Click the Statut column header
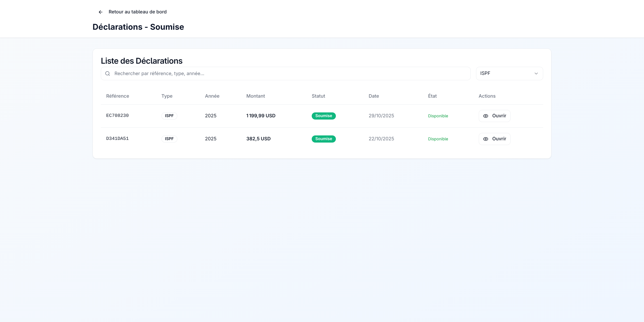This screenshot has width=644, height=322. pyautogui.click(x=318, y=96)
